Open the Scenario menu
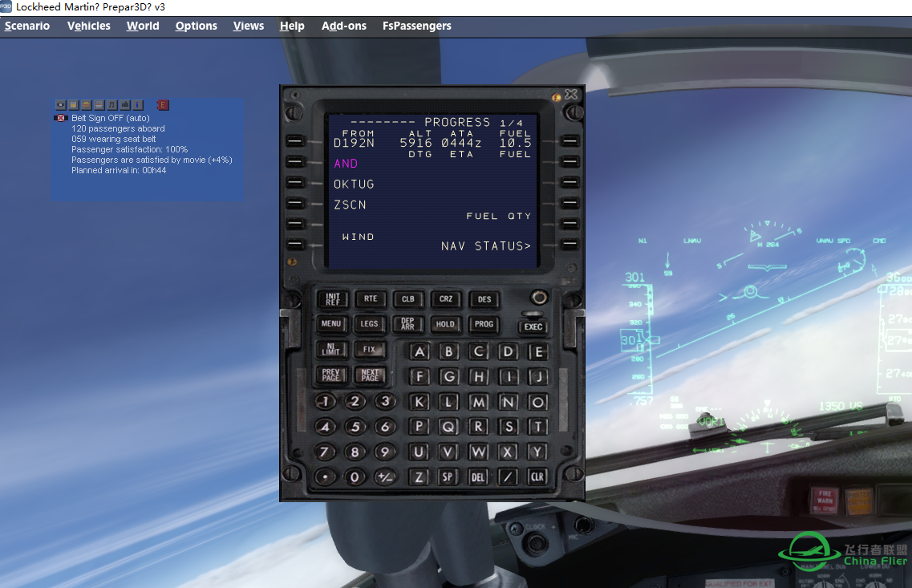The width and height of the screenshot is (912, 588). point(27,26)
